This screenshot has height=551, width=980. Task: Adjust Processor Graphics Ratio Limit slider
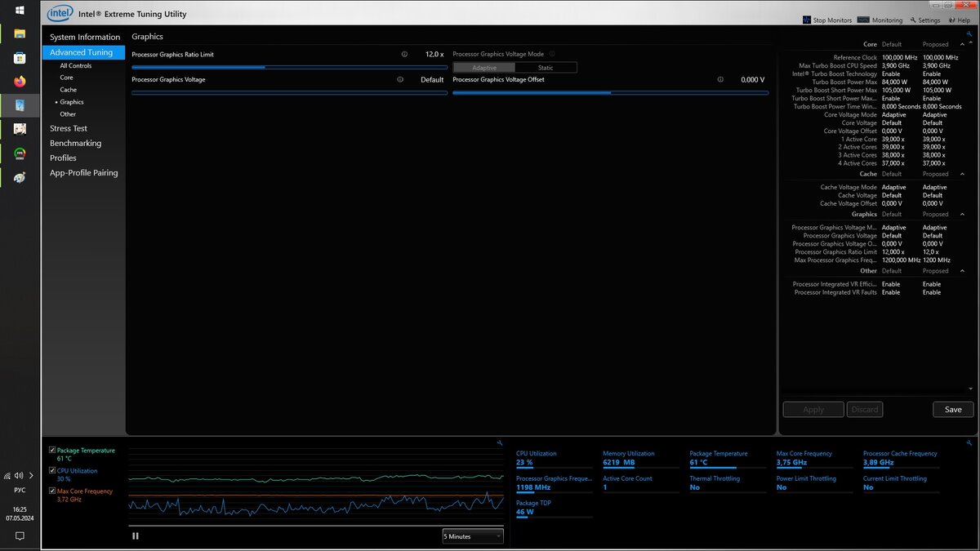(289, 67)
